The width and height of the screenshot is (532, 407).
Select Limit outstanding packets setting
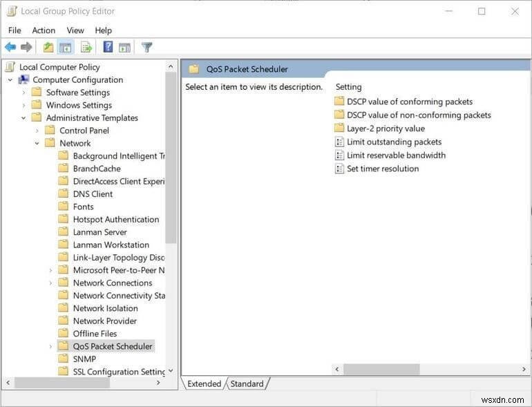point(395,142)
